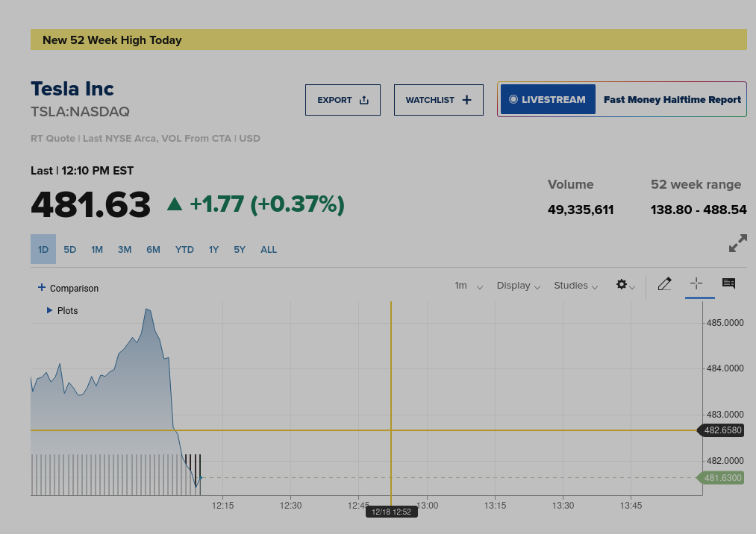Add Tesla to Watchlist
This screenshot has width=756, height=534.
tap(439, 100)
